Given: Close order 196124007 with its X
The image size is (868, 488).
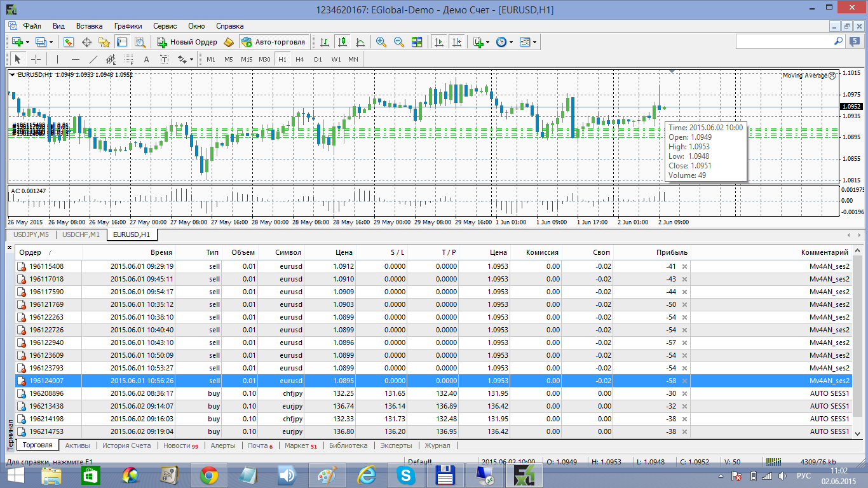Looking at the screenshot, I should pyautogui.click(x=684, y=381).
